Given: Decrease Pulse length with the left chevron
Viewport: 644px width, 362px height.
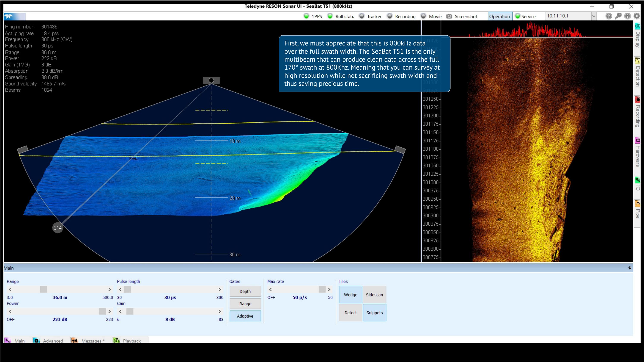Looking at the screenshot, I should pyautogui.click(x=120, y=289).
